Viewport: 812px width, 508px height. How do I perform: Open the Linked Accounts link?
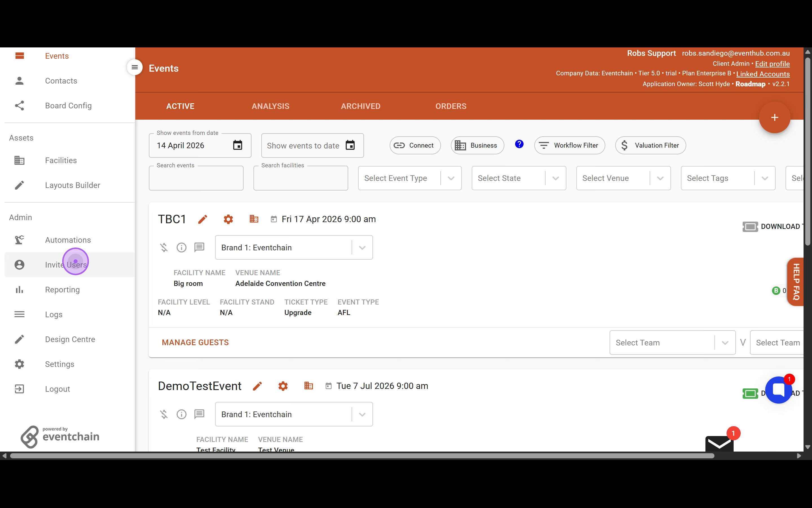(763, 74)
